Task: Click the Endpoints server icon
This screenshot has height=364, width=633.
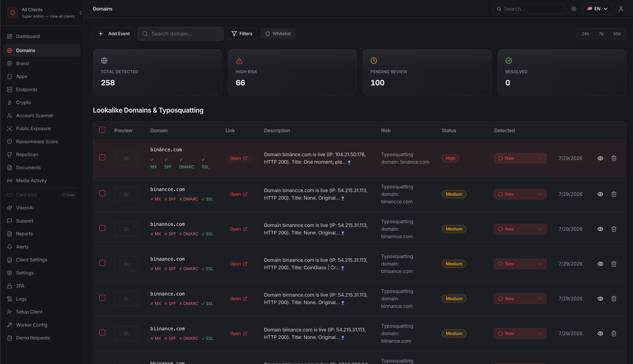Action: pos(10,90)
